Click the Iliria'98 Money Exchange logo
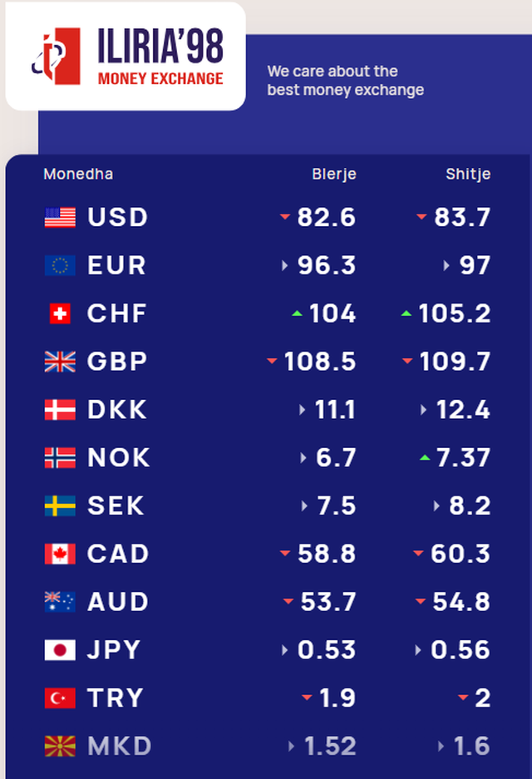The image size is (532, 779). pos(126,57)
